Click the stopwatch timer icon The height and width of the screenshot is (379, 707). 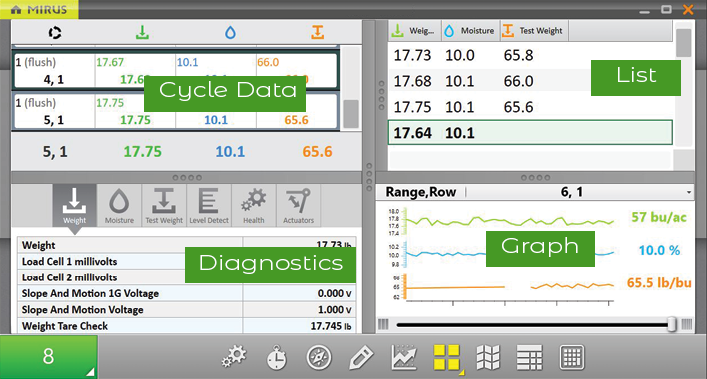pyautogui.click(x=276, y=357)
